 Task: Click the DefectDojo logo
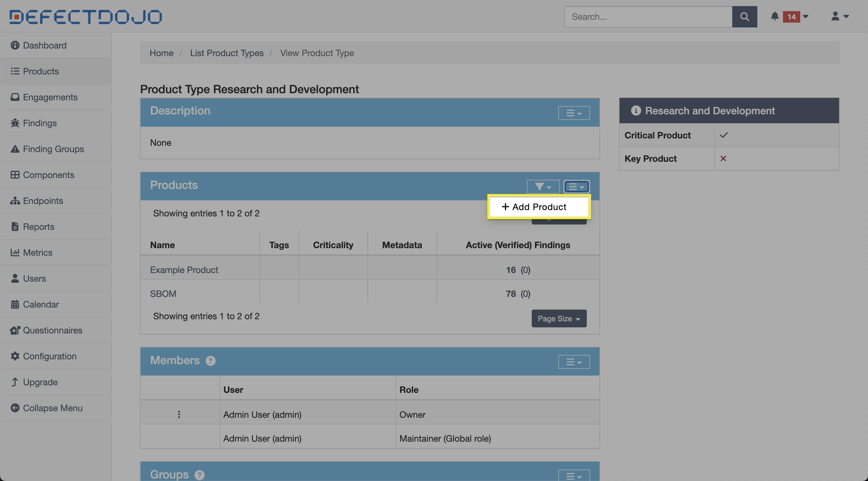(86, 17)
